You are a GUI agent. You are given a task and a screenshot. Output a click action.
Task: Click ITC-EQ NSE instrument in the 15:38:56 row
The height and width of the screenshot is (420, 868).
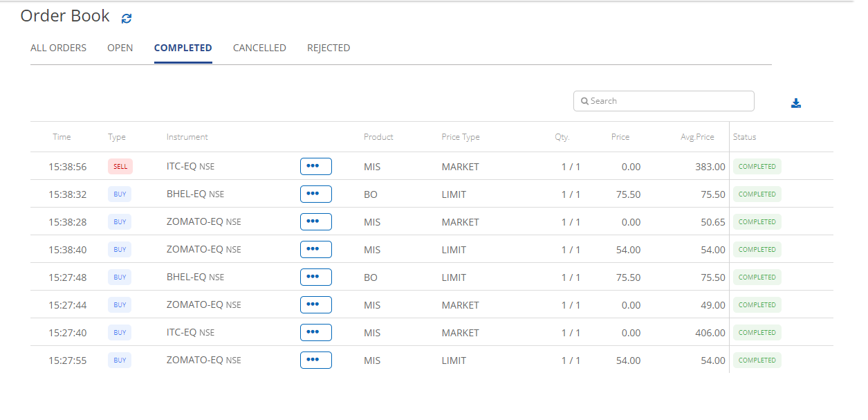point(191,166)
